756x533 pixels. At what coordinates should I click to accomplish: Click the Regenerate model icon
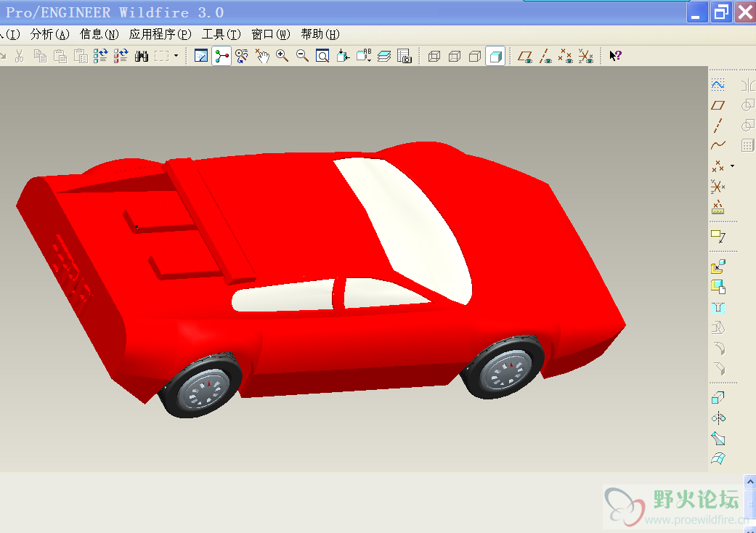100,56
